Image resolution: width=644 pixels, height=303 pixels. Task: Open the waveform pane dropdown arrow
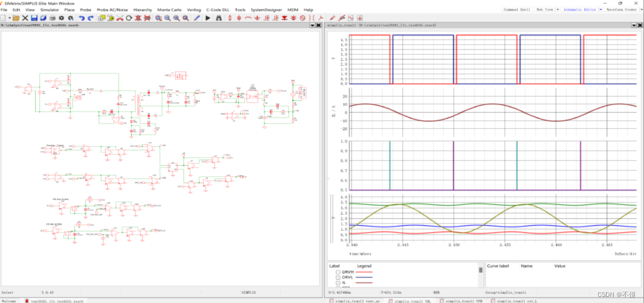tap(634, 26)
